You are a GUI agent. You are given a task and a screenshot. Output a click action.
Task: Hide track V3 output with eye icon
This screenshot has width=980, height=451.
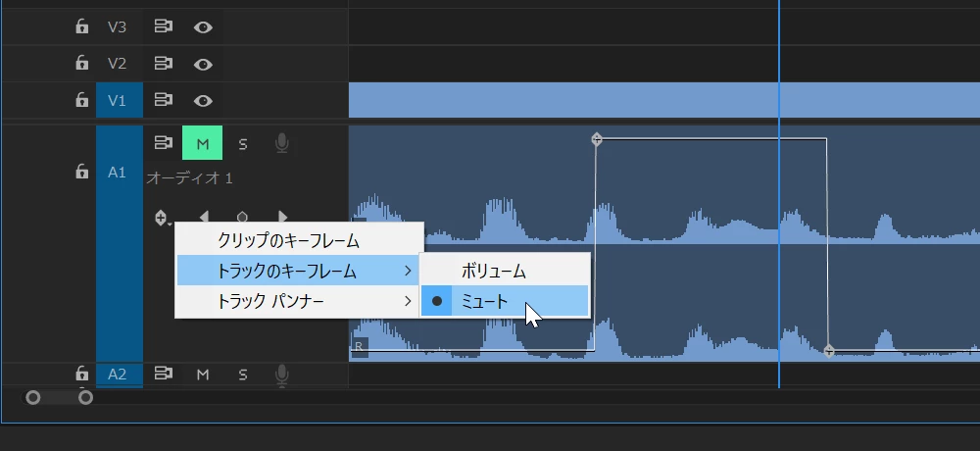point(203,26)
